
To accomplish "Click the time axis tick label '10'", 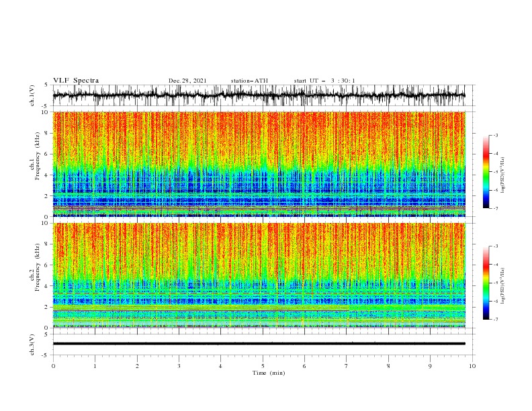I will click(472, 366).
